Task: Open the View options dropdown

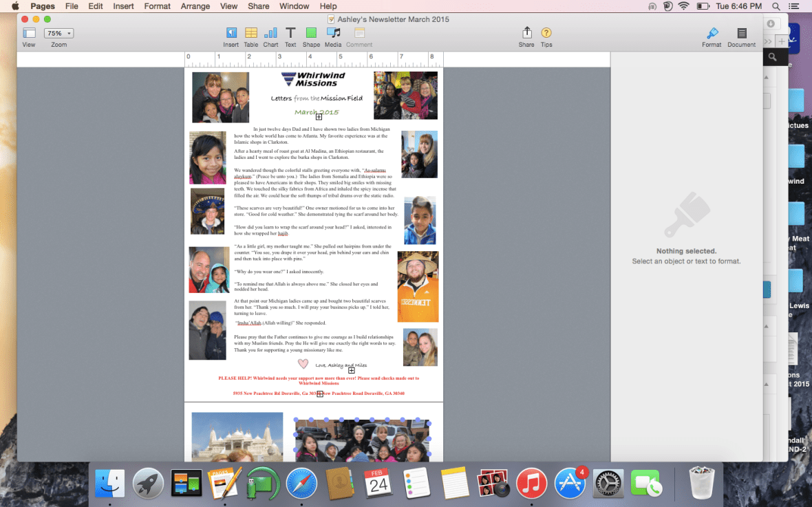Action: coord(28,32)
